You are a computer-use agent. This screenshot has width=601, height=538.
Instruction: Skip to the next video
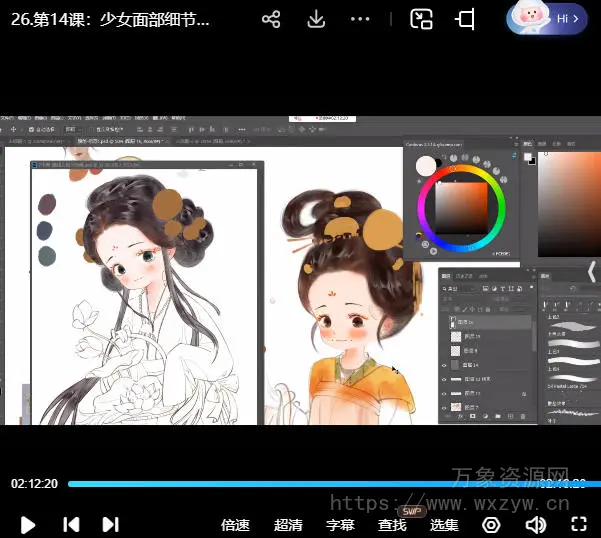click(x=111, y=524)
